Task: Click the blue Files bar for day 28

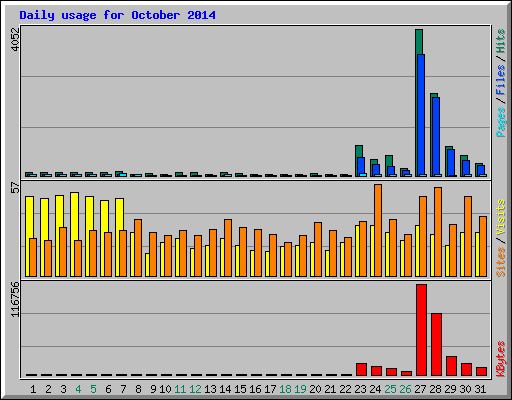Action: tap(436, 137)
